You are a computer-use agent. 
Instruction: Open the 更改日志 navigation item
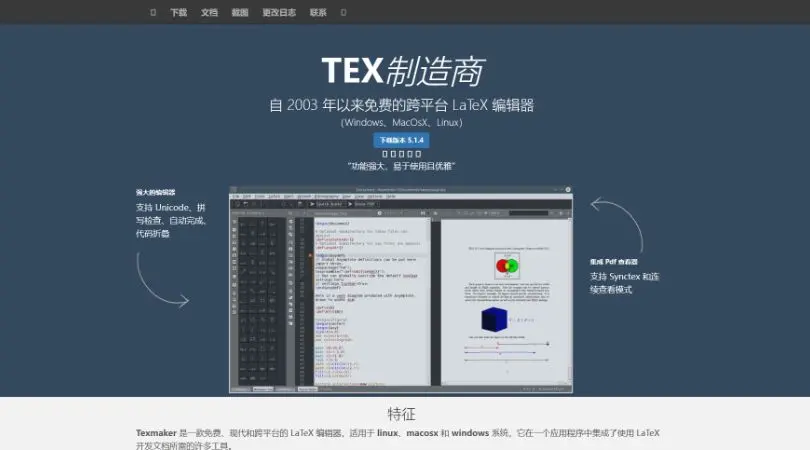pyautogui.click(x=279, y=12)
